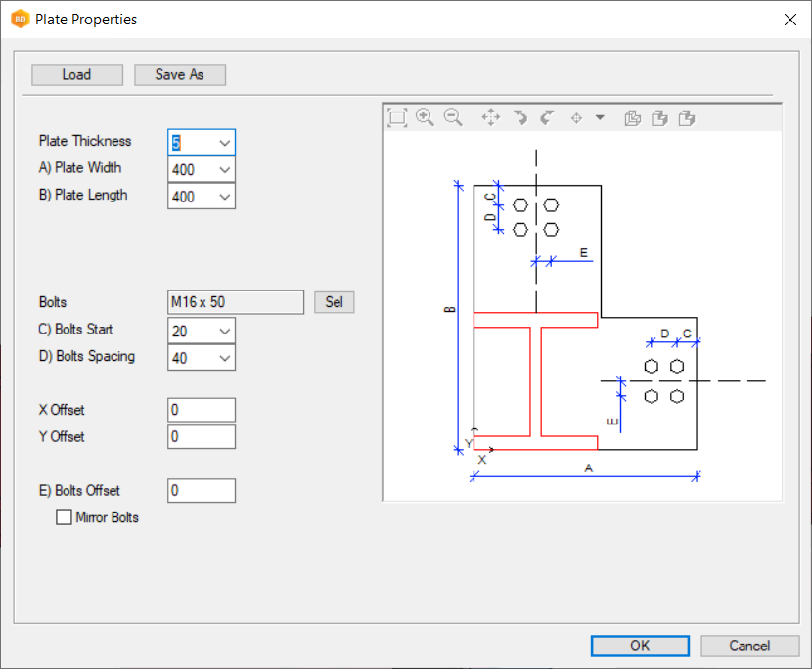The height and width of the screenshot is (669, 812).
Task: Open the Plate Thickness dropdown
Action: click(225, 143)
